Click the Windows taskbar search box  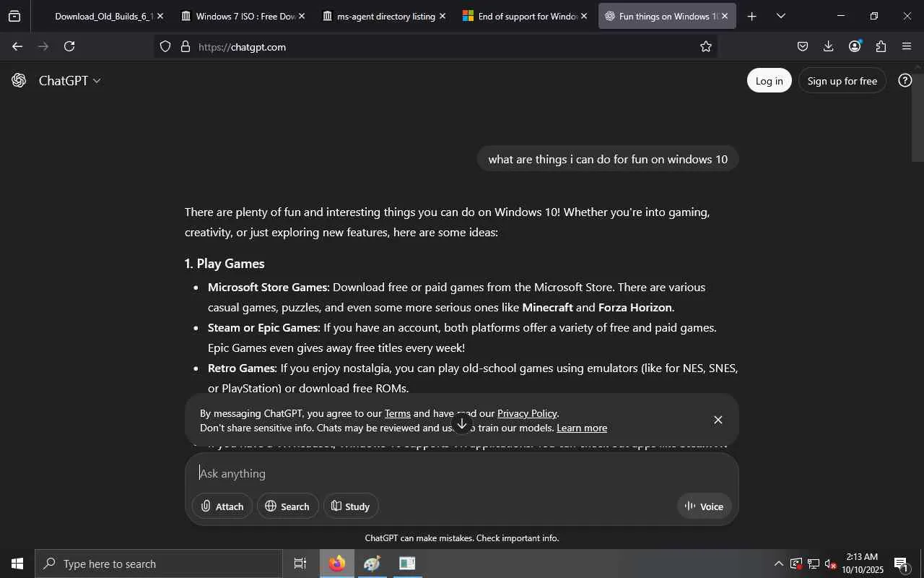coord(159,564)
